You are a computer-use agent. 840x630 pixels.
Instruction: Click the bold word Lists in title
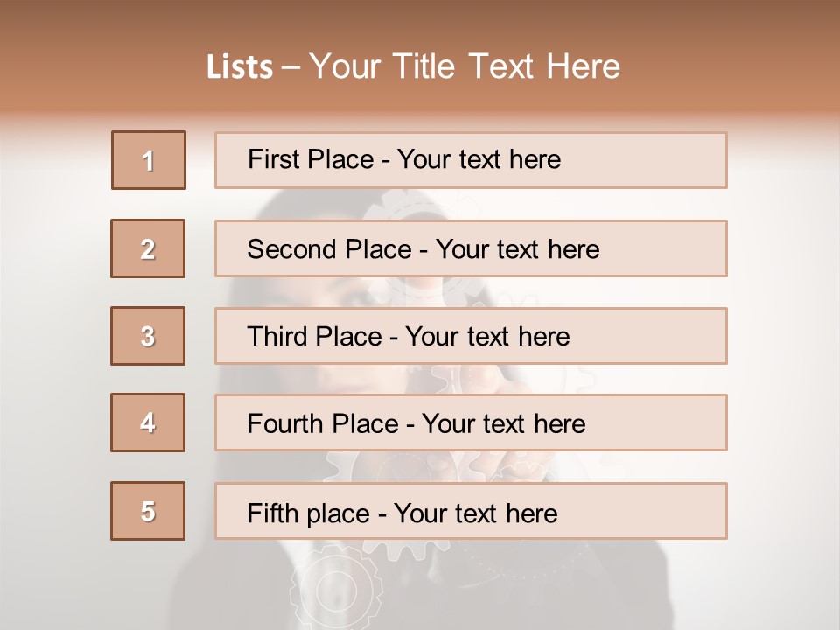point(239,67)
